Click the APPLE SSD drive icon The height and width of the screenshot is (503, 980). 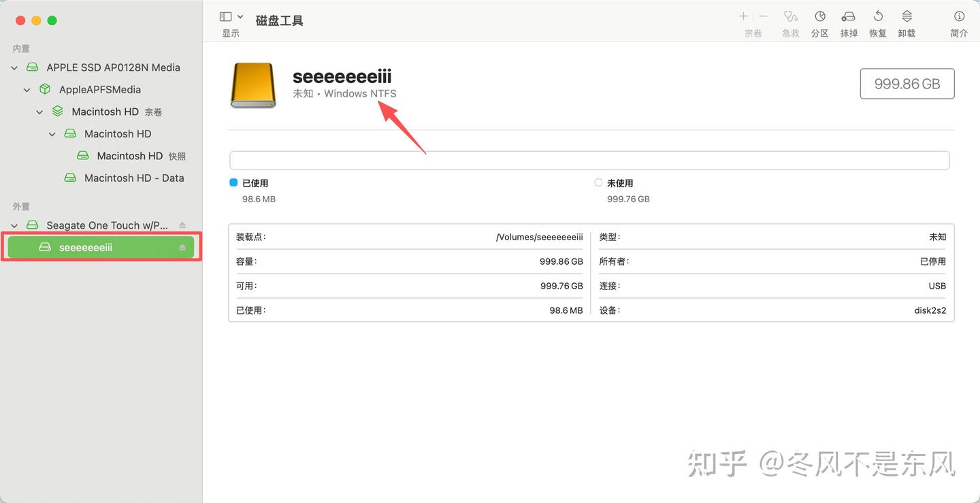tap(32, 67)
